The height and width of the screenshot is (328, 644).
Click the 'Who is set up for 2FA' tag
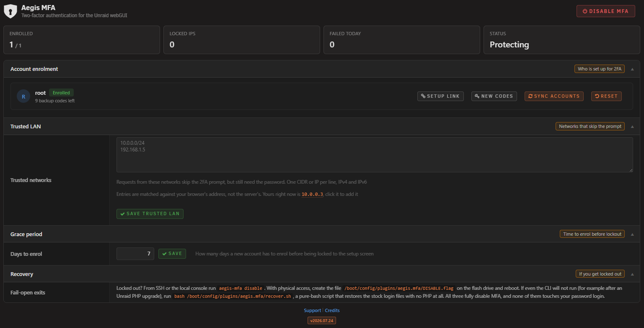point(600,69)
